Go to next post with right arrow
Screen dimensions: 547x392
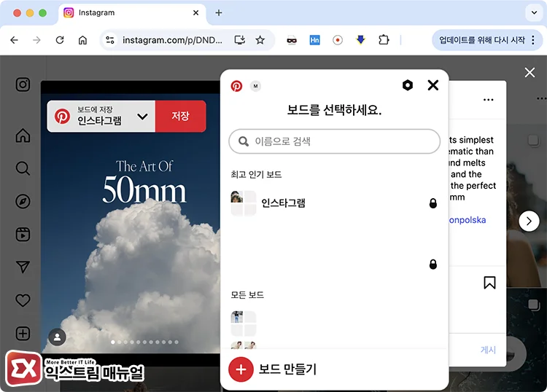click(529, 221)
